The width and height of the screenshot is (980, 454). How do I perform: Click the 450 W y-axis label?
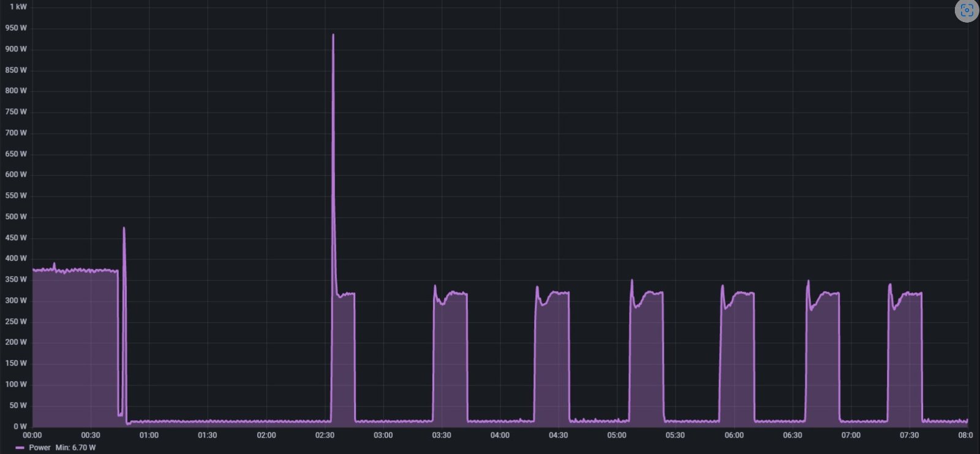pos(16,238)
